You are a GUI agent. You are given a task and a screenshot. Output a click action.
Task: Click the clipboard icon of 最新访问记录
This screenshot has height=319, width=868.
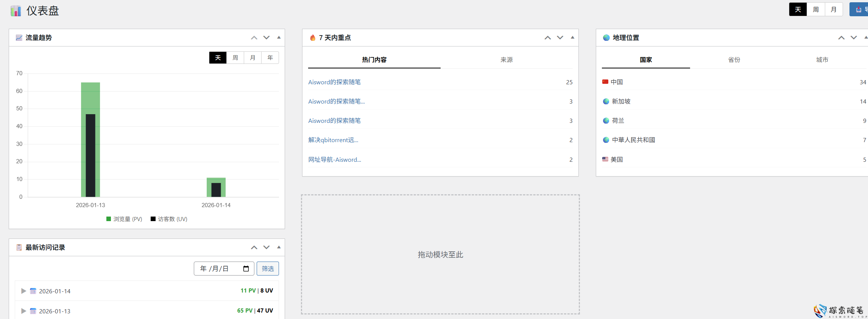tap(19, 247)
